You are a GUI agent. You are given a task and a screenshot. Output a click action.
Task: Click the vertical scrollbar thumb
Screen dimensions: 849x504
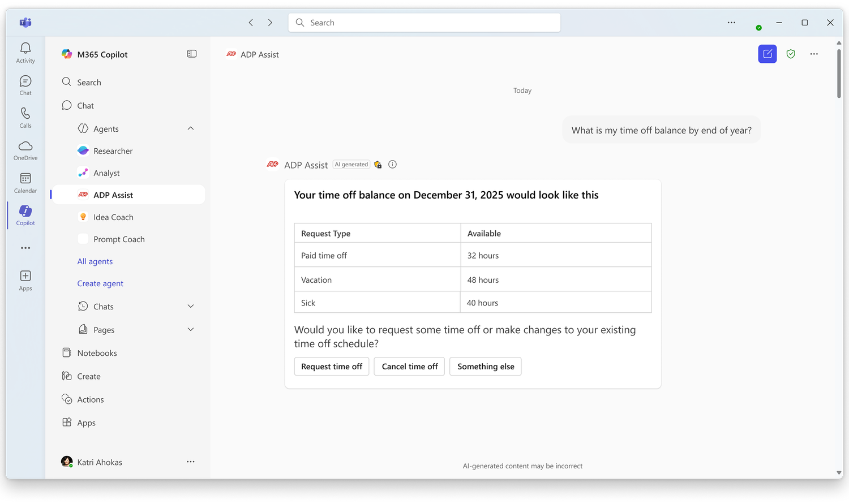(x=839, y=74)
